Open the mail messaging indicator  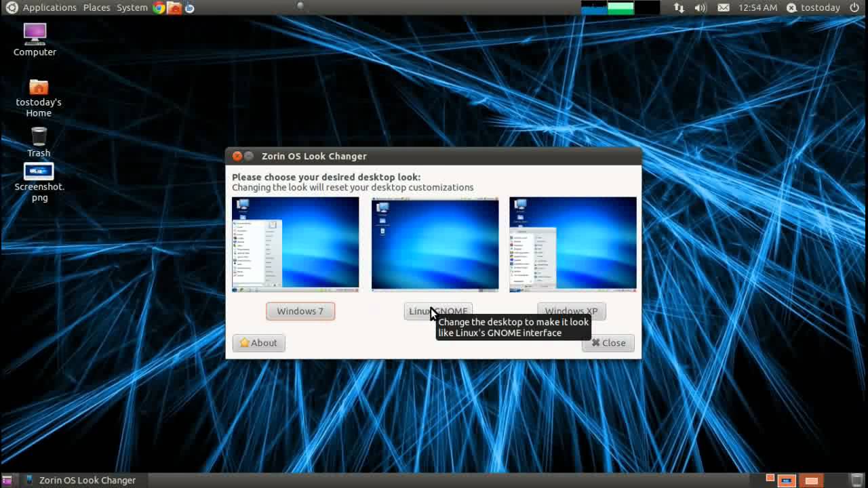coord(724,7)
